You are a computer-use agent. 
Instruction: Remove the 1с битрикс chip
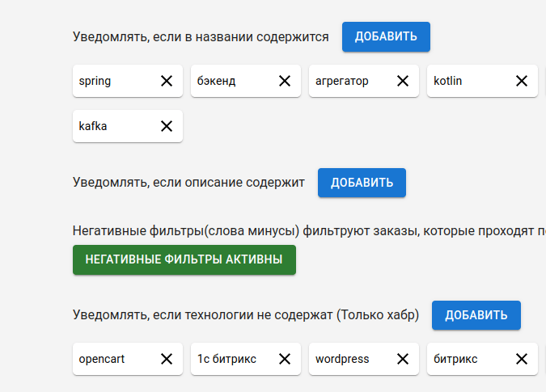click(285, 359)
